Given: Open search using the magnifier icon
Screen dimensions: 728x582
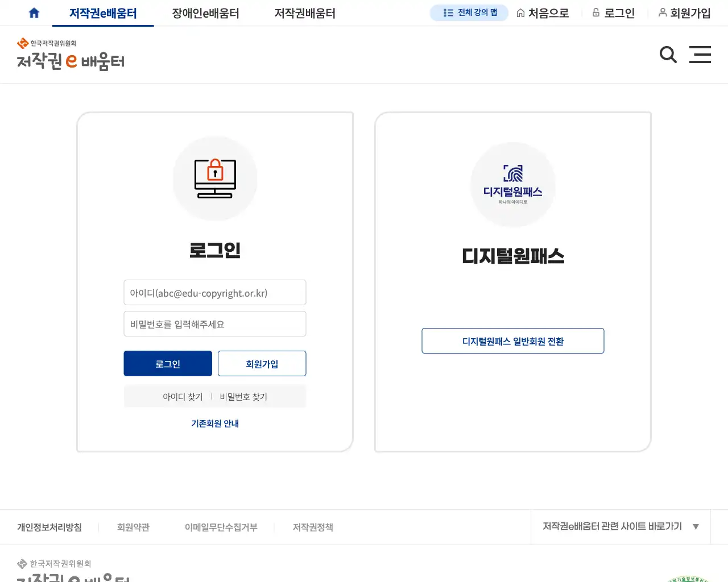Looking at the screenshot, I should [x=668, y=55].
